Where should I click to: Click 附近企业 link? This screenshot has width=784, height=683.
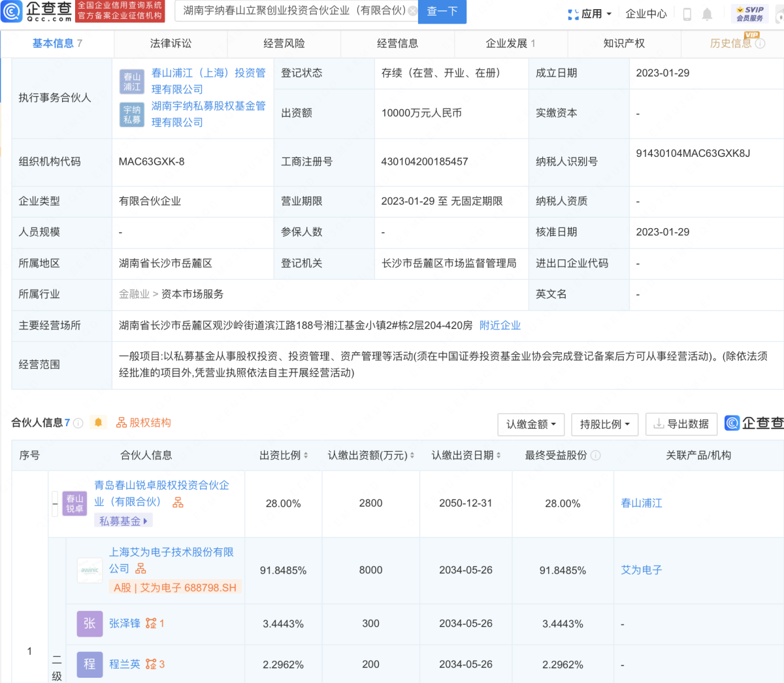(500, 325)
